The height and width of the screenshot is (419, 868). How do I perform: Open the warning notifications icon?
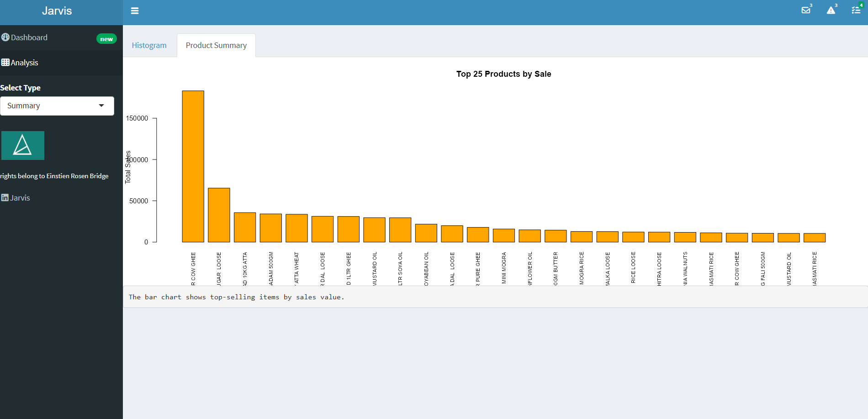tap(831, 11)
